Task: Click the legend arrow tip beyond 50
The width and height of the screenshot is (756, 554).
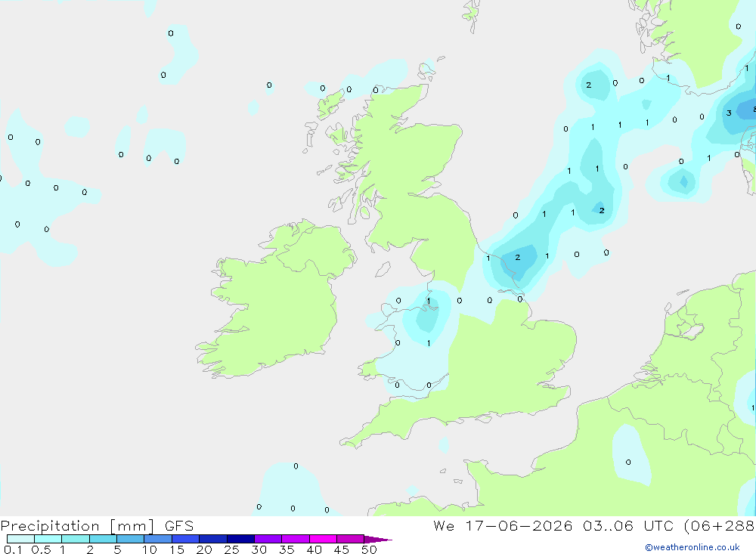Action: point(379,540)
